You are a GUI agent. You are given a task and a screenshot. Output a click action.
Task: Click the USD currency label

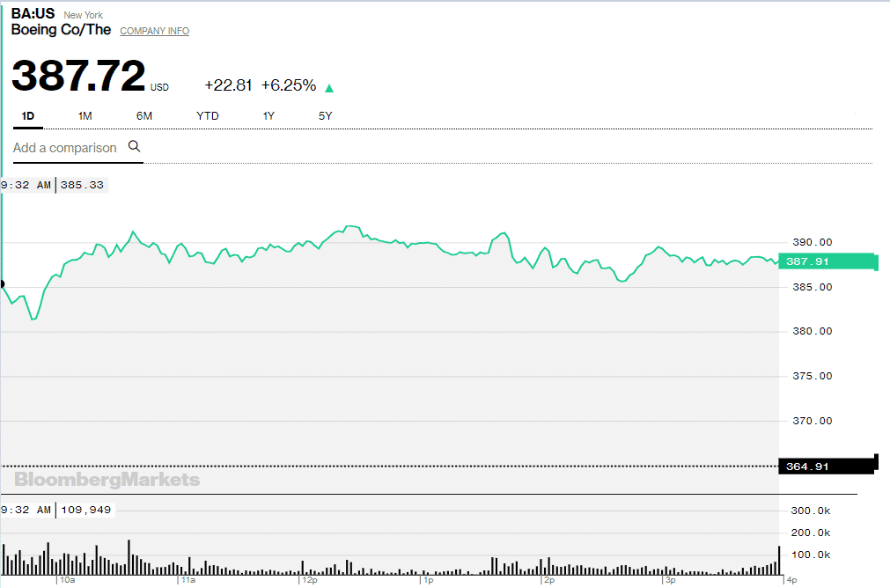pyautogui.click(x=159, y=87)
